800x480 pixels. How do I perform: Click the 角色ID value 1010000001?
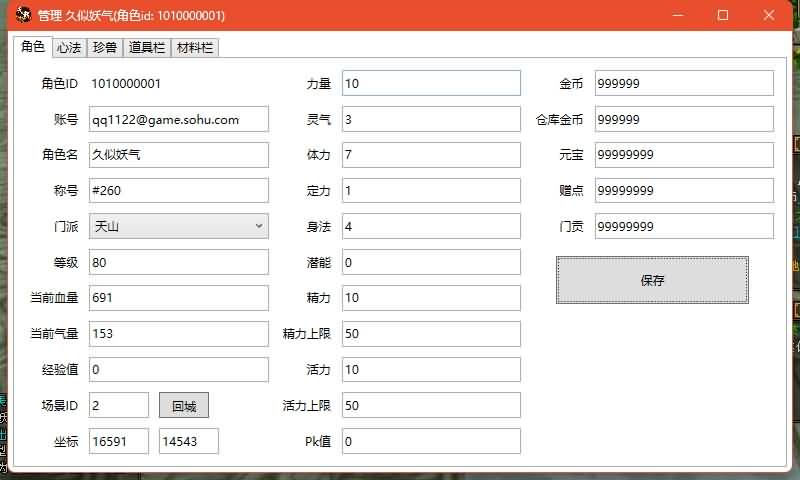[x=126, y=84]
